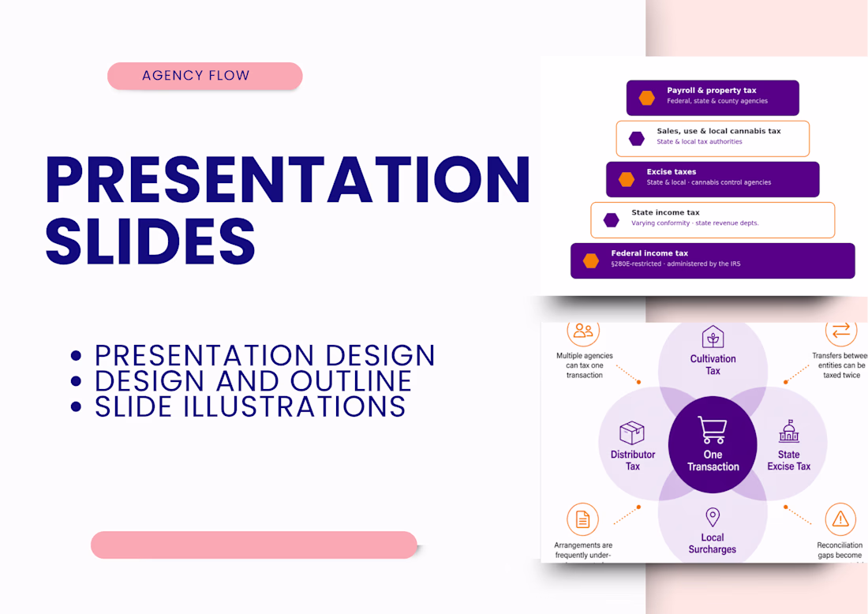
Task: Click the purple hexagon beside State income tax
Action: click(611, 220)
